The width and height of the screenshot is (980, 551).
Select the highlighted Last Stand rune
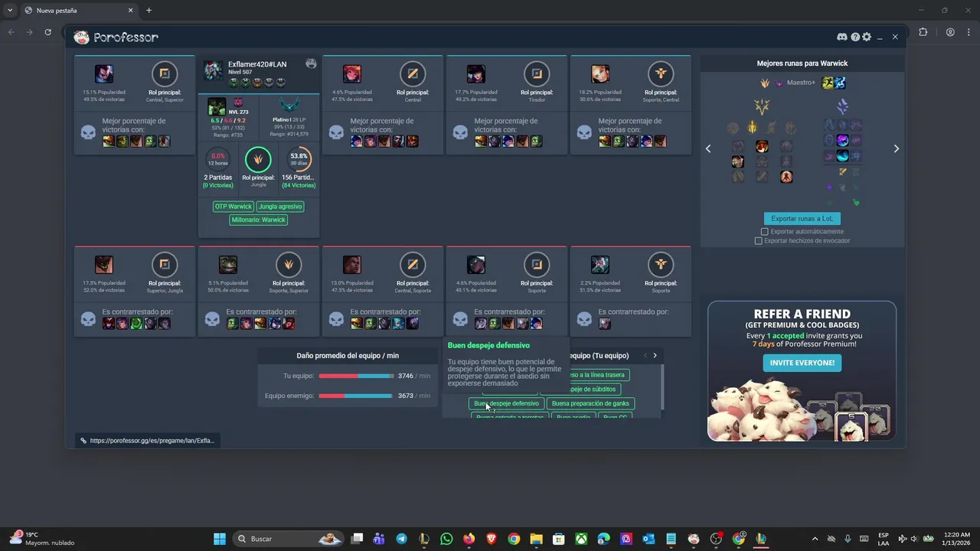click(786, 177)
